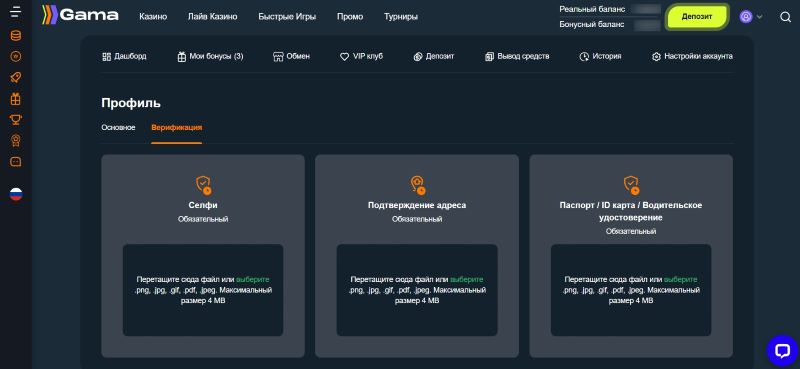Click the Russian flag language selector
The image size is (800, 369).
(16, 194)
